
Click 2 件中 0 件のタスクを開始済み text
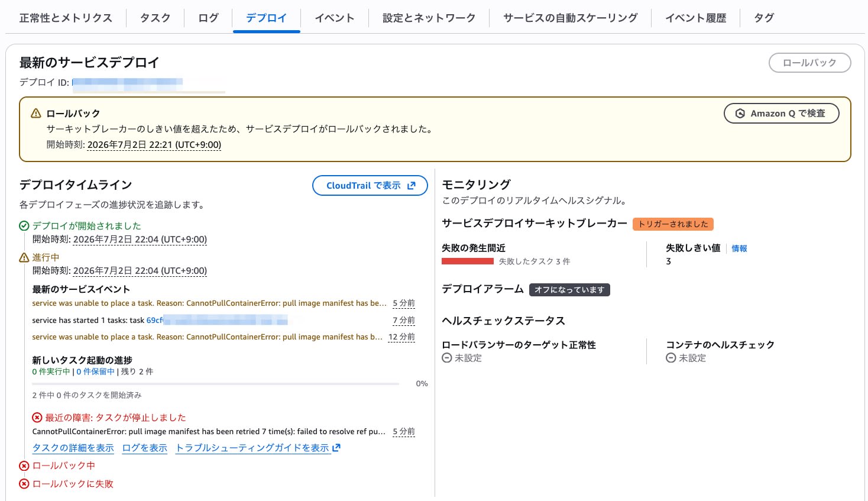(x=87, y=395)
